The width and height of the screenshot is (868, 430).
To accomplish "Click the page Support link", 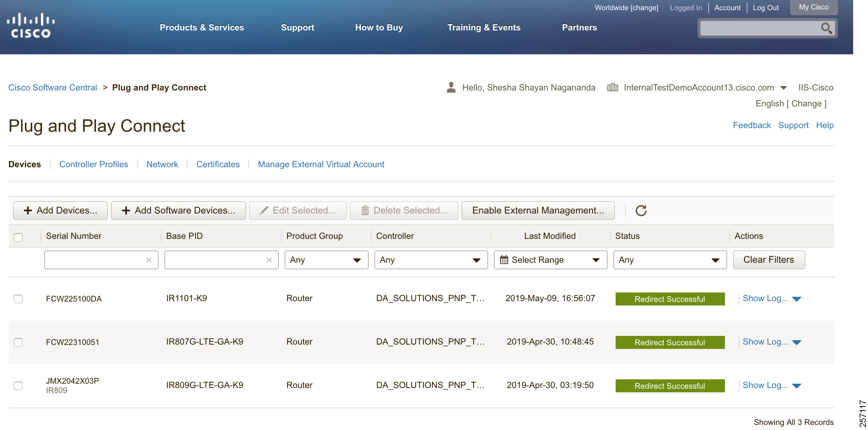I will (x=793, y=125).
